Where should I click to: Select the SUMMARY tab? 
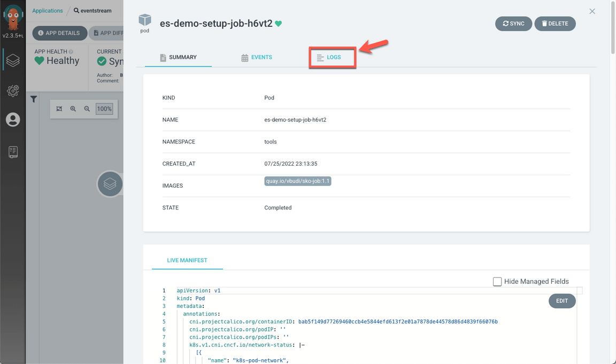(x=178, y=57)
